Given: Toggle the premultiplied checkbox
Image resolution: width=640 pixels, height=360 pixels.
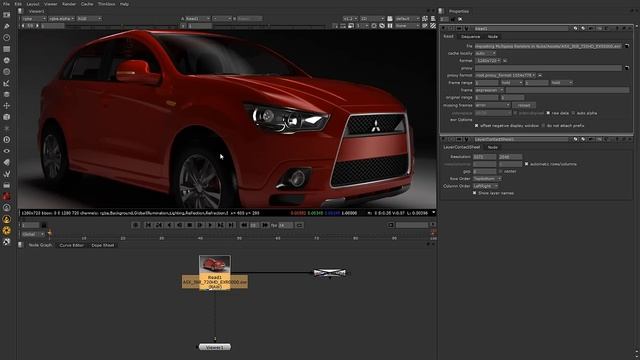Looking at the screenshot, I should click(x=516, y=113).
